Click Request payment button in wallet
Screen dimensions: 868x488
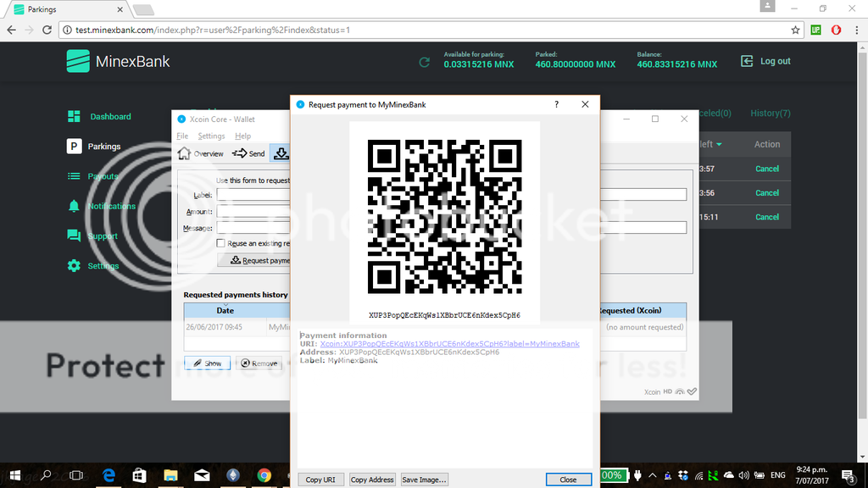(x=254, y=260)
